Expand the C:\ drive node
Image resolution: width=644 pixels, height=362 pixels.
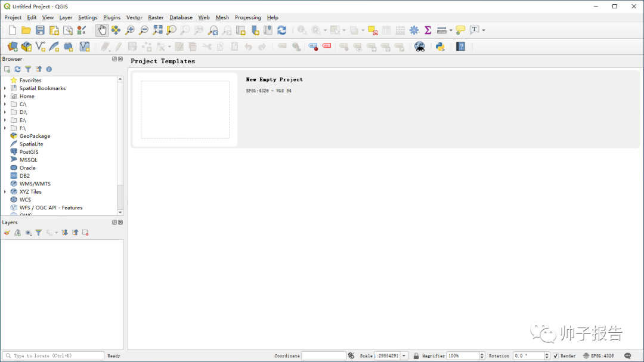coord(5,104)
